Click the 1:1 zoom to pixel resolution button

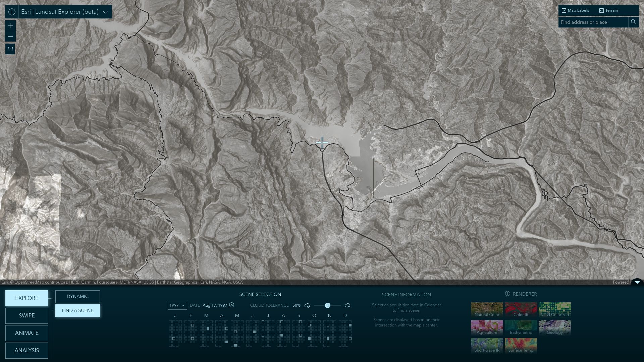point(10,49)
